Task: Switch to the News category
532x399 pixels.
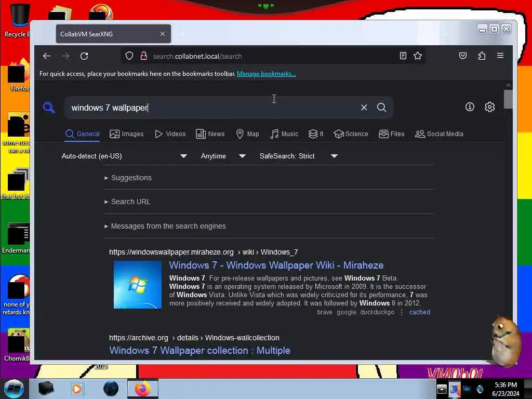Action: coord(210,134)
